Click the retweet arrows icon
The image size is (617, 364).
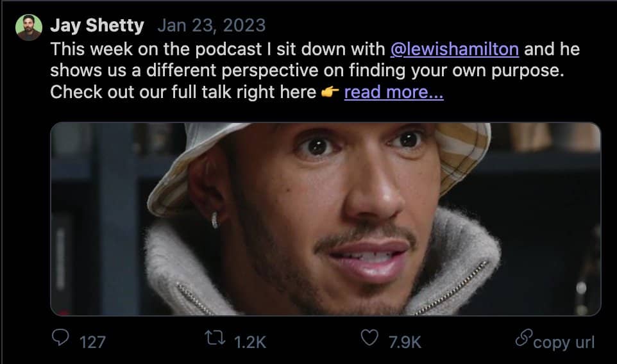click(x=215, y=338)
